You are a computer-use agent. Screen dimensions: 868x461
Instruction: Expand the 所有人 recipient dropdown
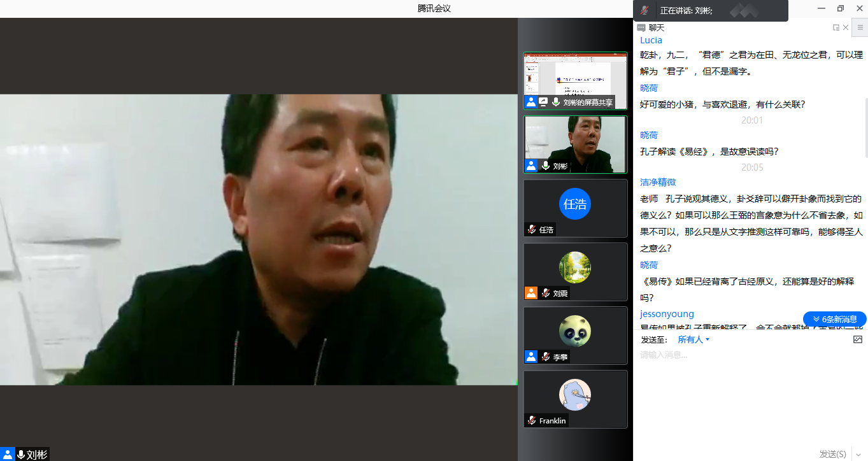click(694, 339)
